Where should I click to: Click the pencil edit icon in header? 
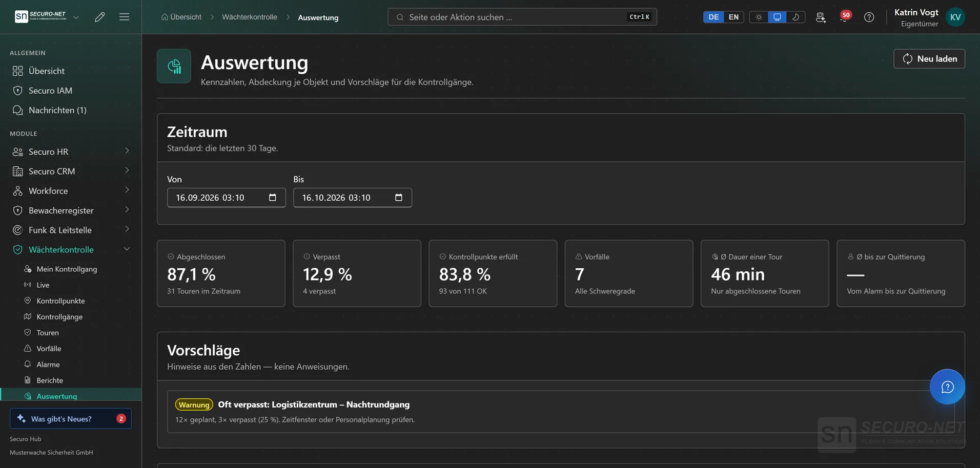(x=100, y=17)
